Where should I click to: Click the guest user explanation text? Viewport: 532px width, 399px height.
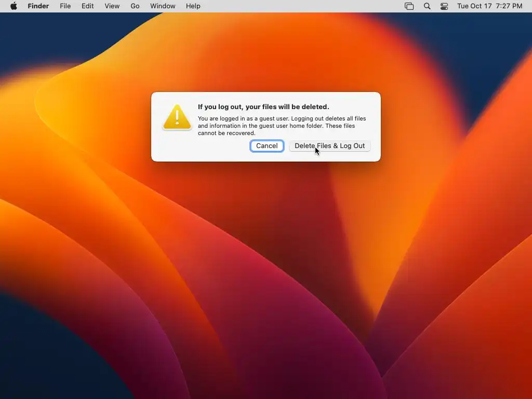tap(282, 126)
